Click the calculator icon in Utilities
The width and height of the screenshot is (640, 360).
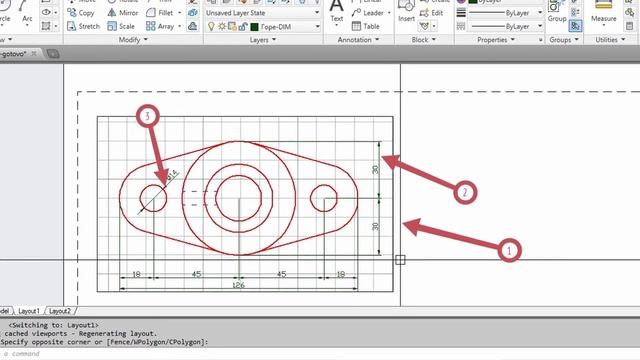(630, 26)
